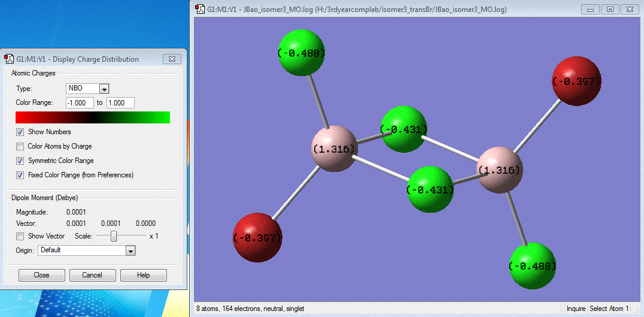The height and width of the screenshot is (317, 644).
Task: Click the '8 atoms, 164 electrons, neutral, singlet' status text
Action: [x=251, y=309]
